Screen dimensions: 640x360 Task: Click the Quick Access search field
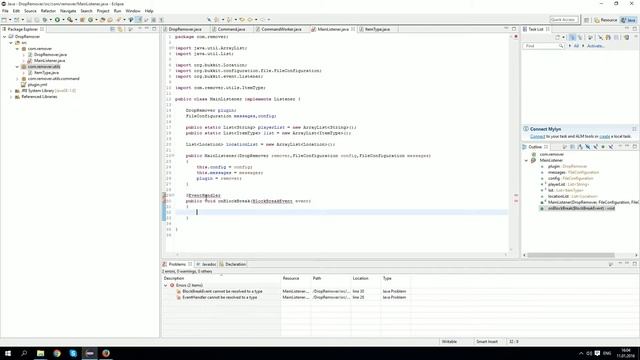click(564, 20)
